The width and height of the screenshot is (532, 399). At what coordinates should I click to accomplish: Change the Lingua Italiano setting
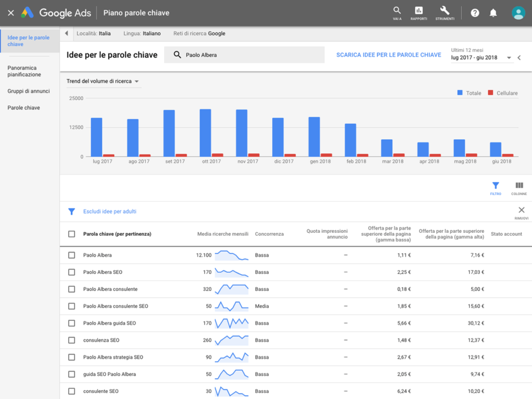pyautogui.click(x=142, y=33)
